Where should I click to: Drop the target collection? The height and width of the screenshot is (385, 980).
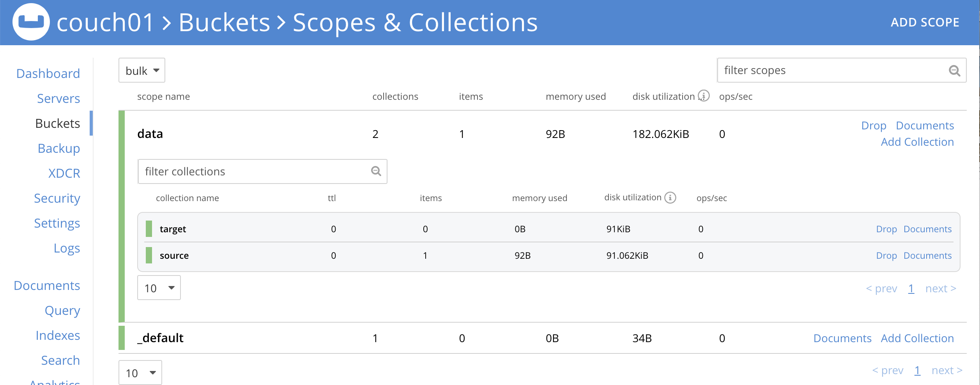coord(886,229)
